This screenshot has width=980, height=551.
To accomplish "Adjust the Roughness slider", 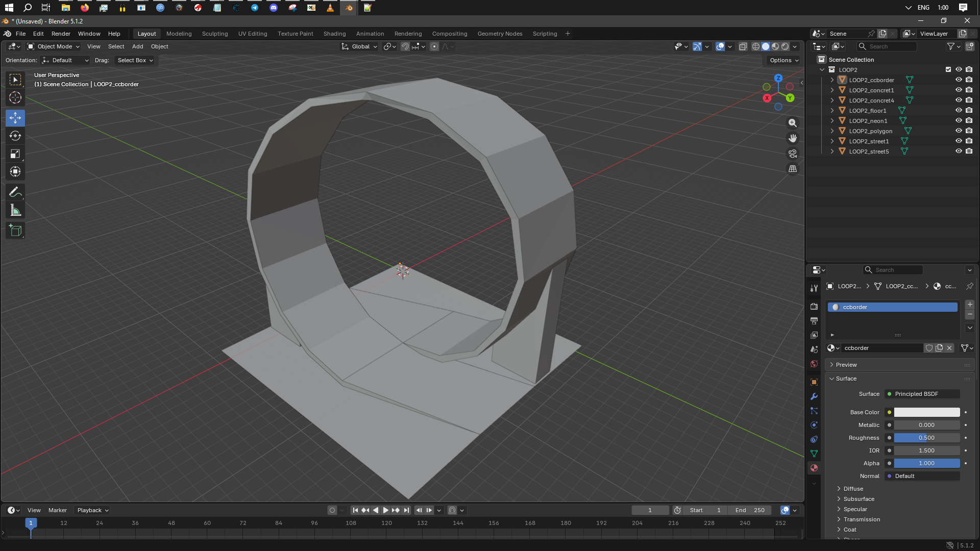I will pos(927,438).
